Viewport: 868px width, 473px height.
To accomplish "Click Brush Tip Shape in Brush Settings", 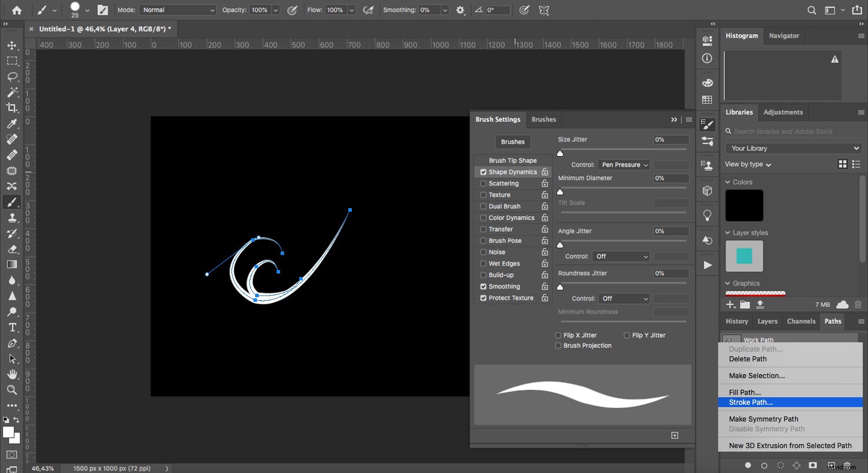I will pyautogui.click(x=512, y=160).
